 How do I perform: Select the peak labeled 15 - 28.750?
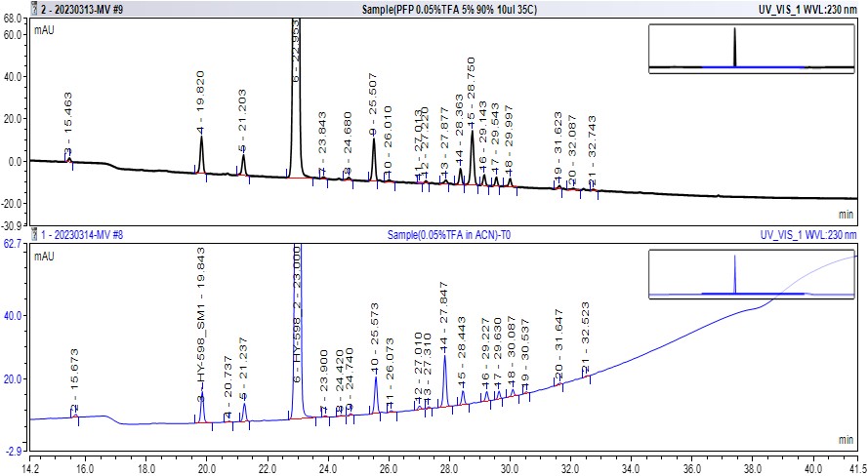(x=473, y=146)
